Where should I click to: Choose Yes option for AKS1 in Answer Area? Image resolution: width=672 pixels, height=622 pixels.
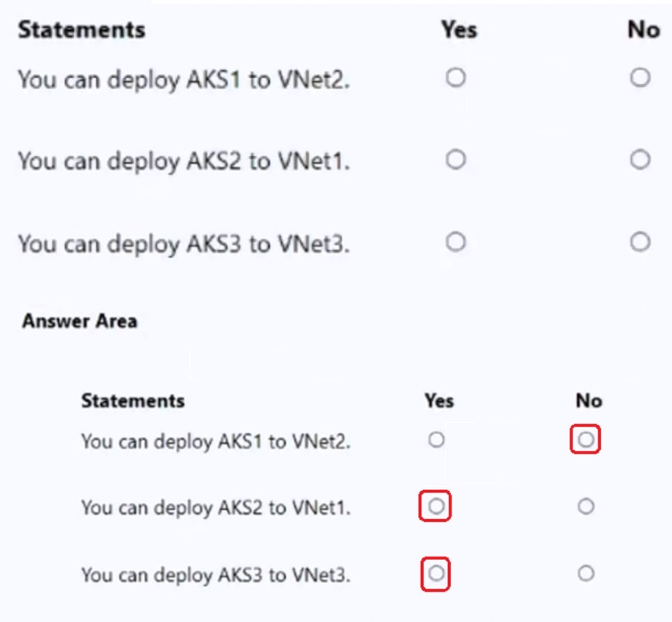(436, 439)
